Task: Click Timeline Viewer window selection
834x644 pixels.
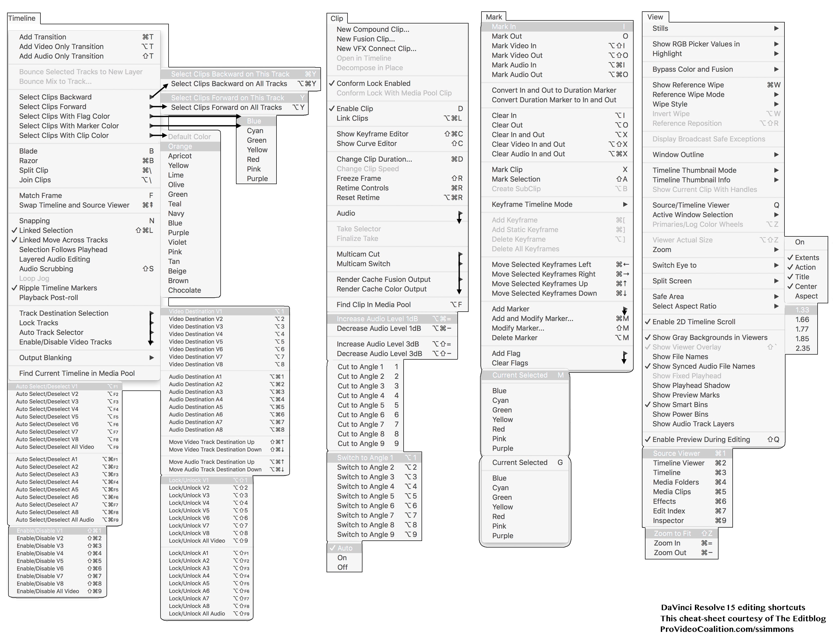Action: (x=687, y=463)
